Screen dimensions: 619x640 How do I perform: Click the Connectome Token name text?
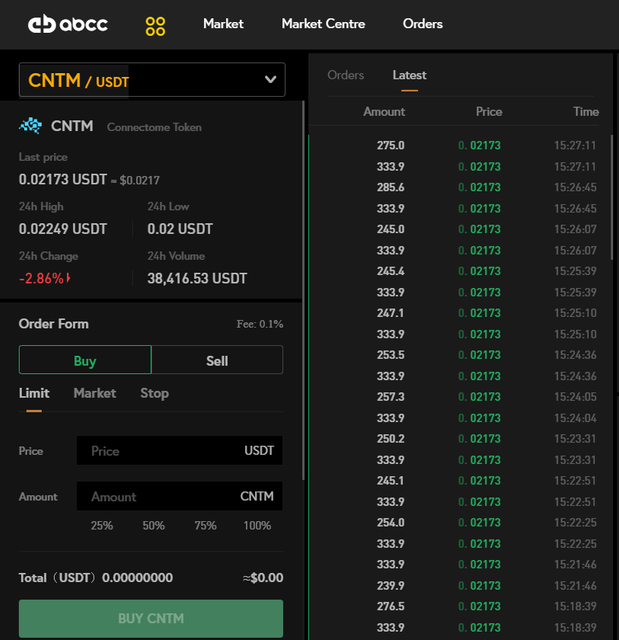pos(154,127)
